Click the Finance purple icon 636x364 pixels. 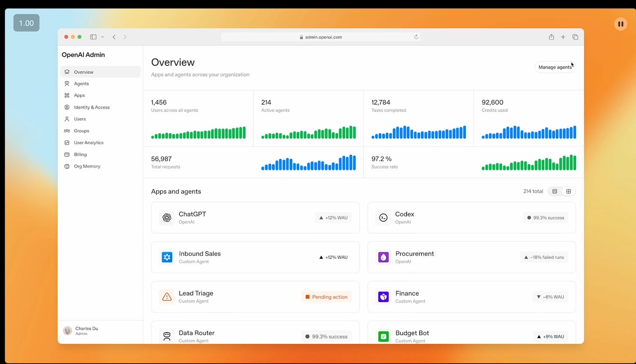point(384,297)
